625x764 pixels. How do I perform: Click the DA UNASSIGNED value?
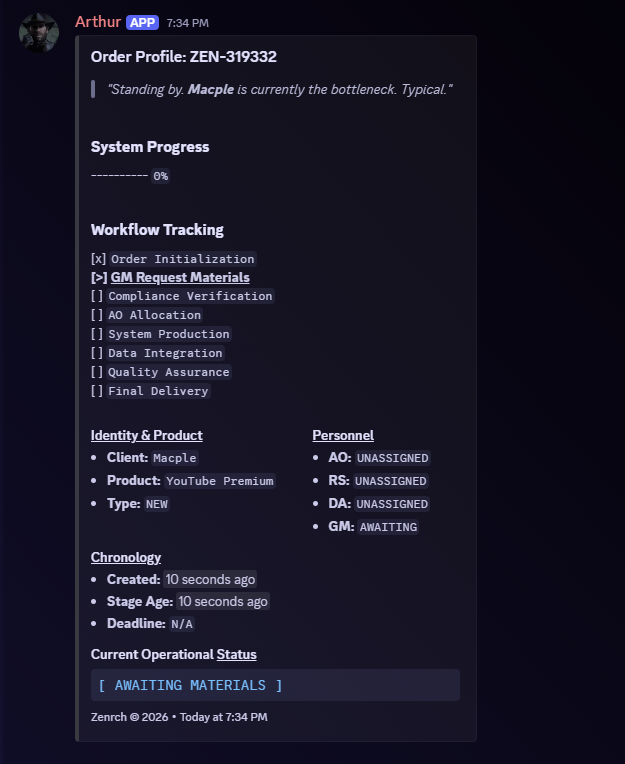point(392,504)
